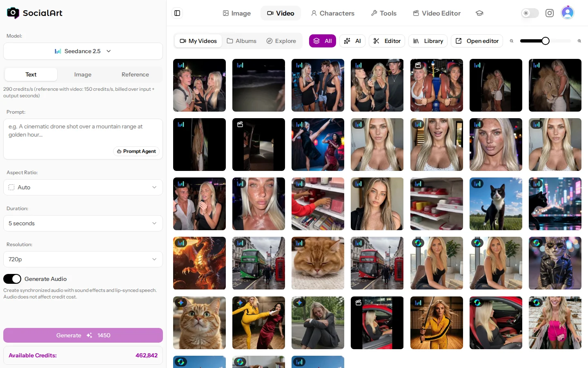The width and height of the screenshot is (588, 368).
Task: Click the robot icon in Prompt Agent
Action: [x=119, y=151]
